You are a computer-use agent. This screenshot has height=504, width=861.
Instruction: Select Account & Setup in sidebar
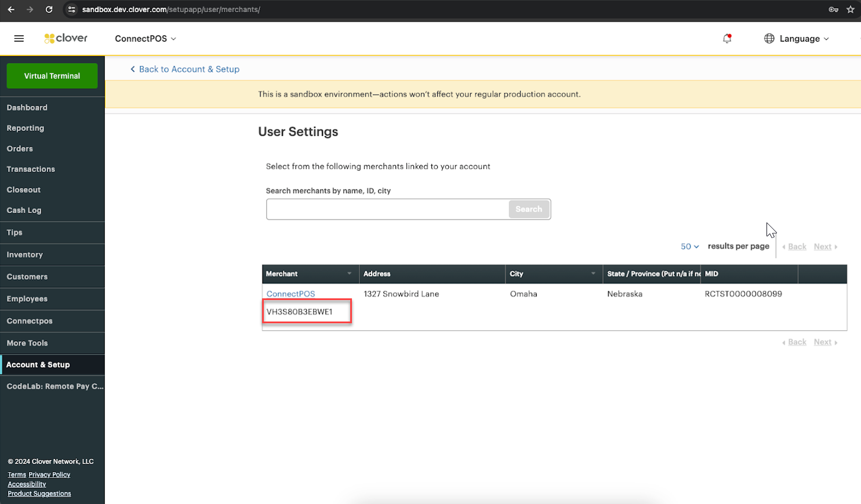52,364
